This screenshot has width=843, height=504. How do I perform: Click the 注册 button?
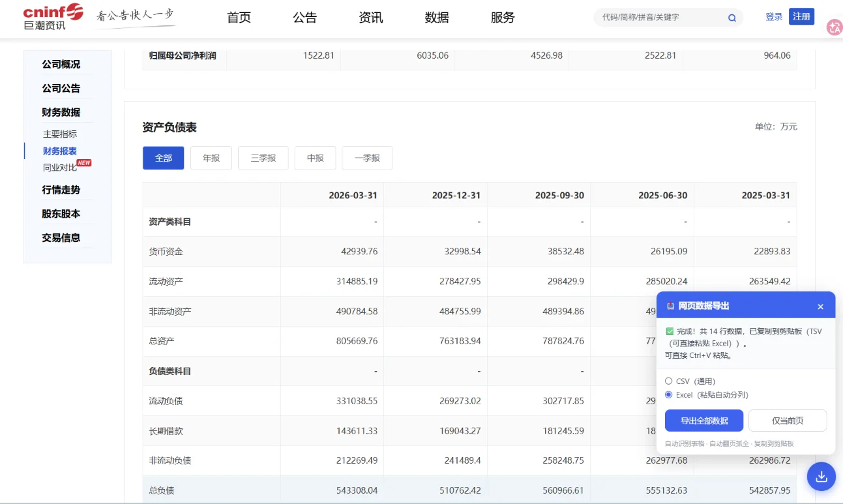click(x=801, y=17)
